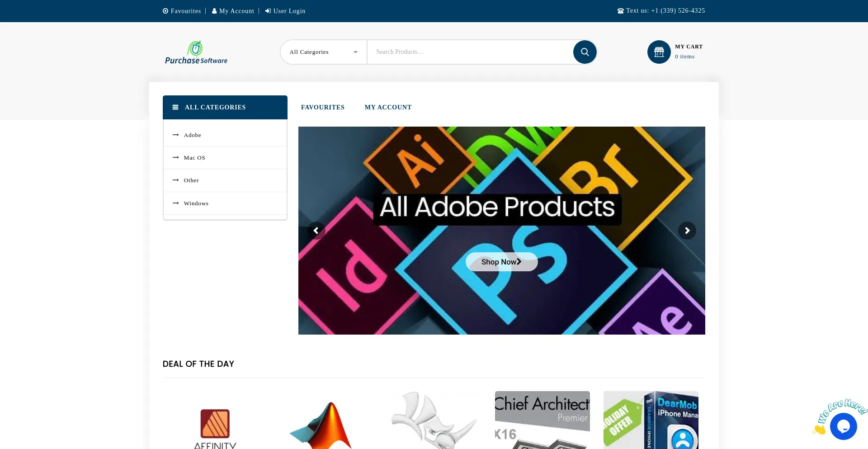Advance to next banner slide arrow
Image resolution: width=868 pixels, height=449 pixels.
click(x=687, y=231)
